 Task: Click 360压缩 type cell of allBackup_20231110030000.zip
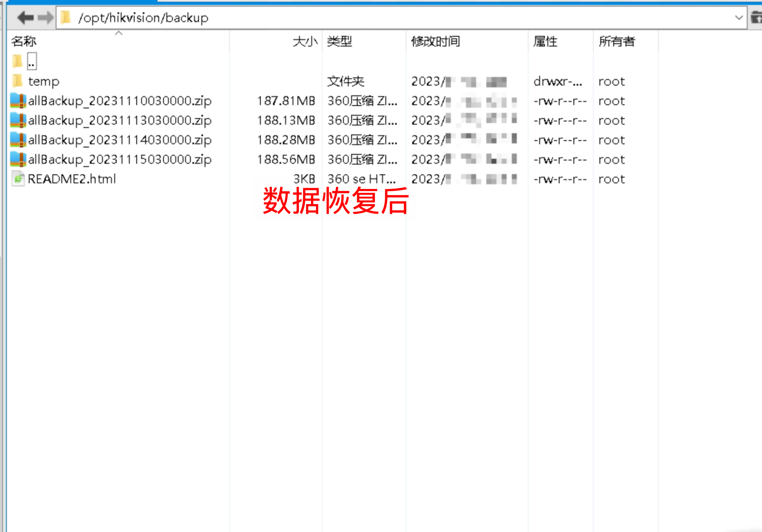(362, 101)
